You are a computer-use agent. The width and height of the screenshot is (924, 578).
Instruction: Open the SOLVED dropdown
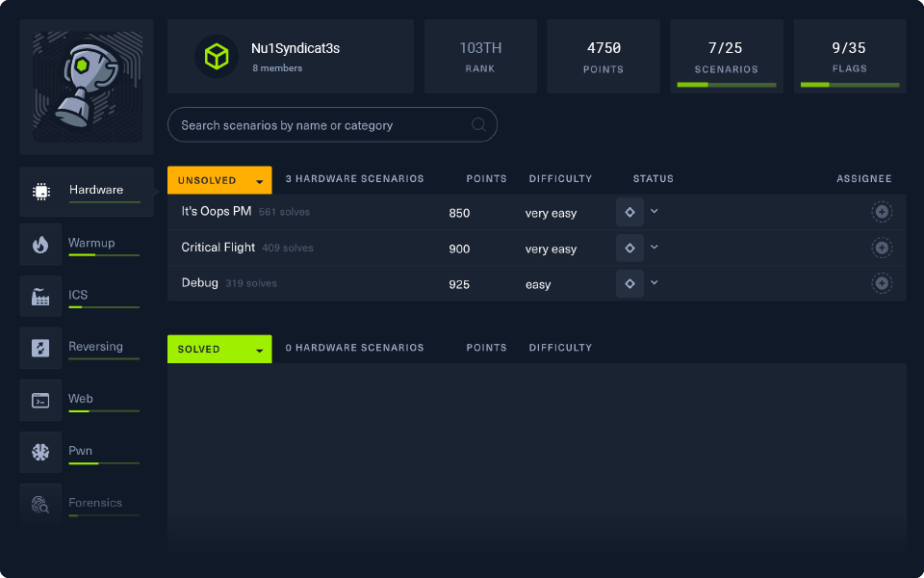[x=219, y=349]
